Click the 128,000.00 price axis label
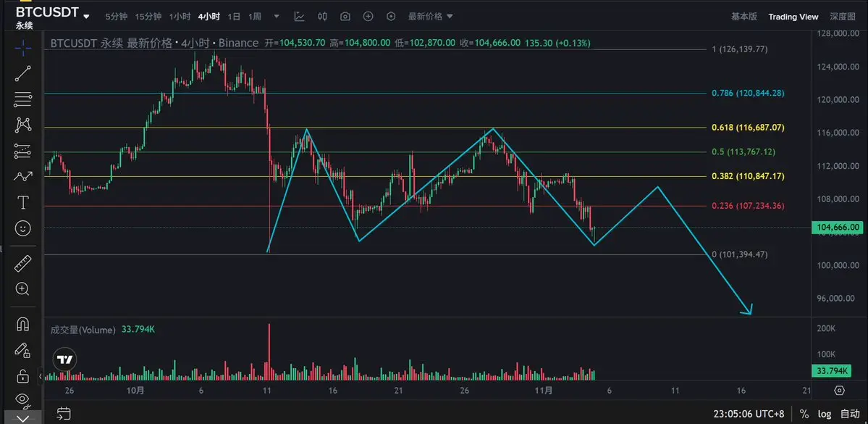 pyautogui.click(x=838, y=33)
